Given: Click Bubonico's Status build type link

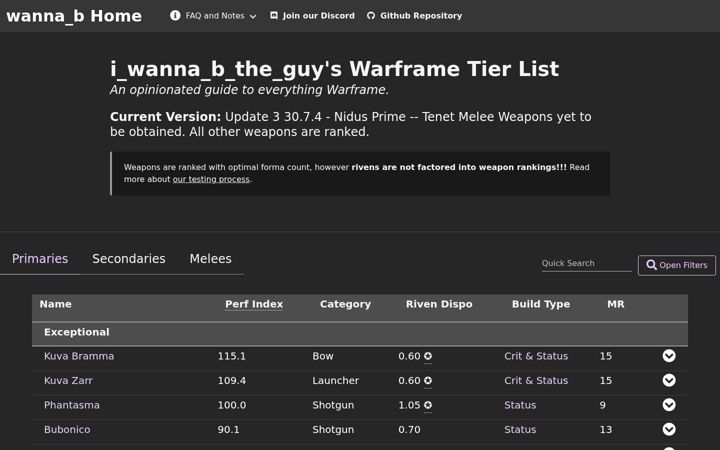Looking at the screenshot, I should click(x=520, y=429).
